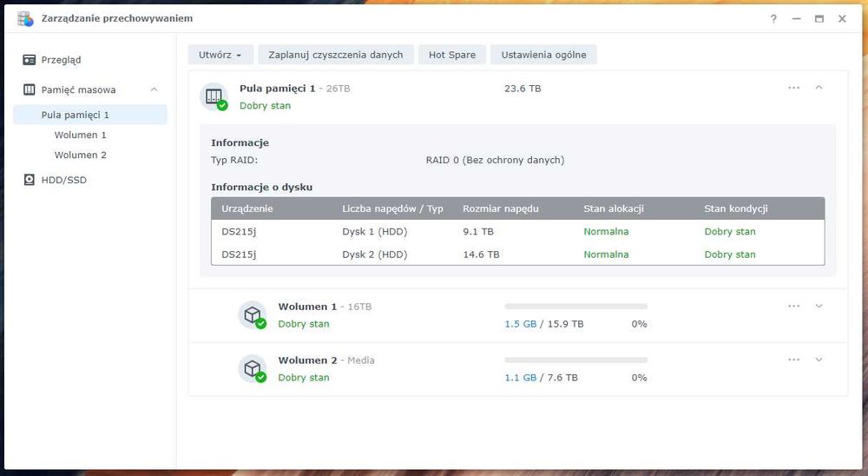Click Dobry stan status under Wolumen 2

pyautogui.click(x=303, y=377)
